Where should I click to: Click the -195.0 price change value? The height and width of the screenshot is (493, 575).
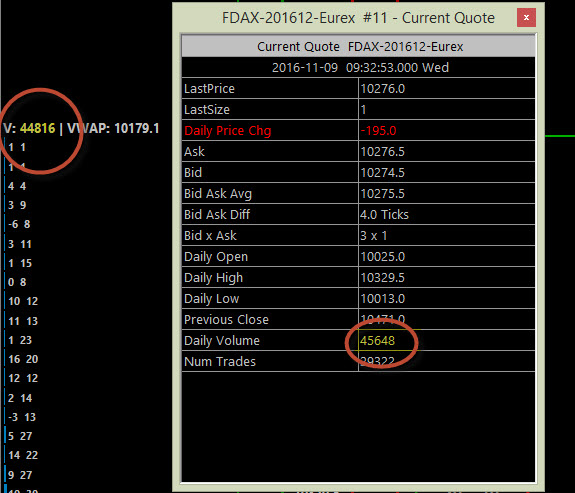click(378, 131)
